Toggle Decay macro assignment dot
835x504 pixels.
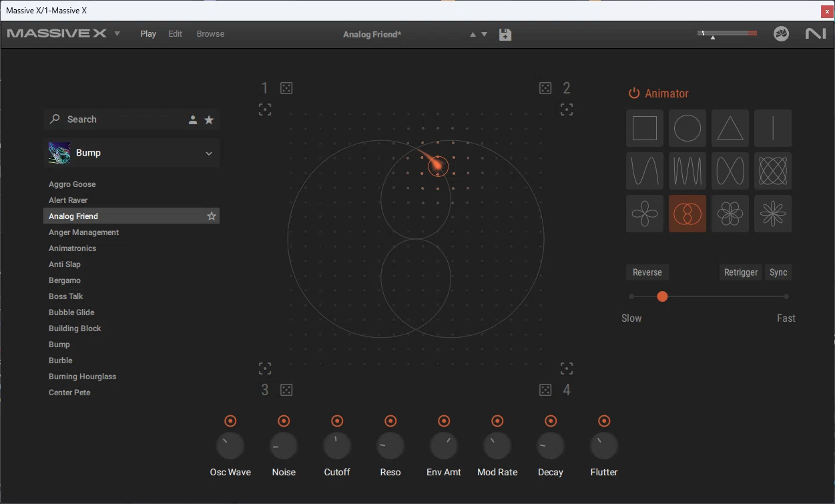[x=551, y=421]
